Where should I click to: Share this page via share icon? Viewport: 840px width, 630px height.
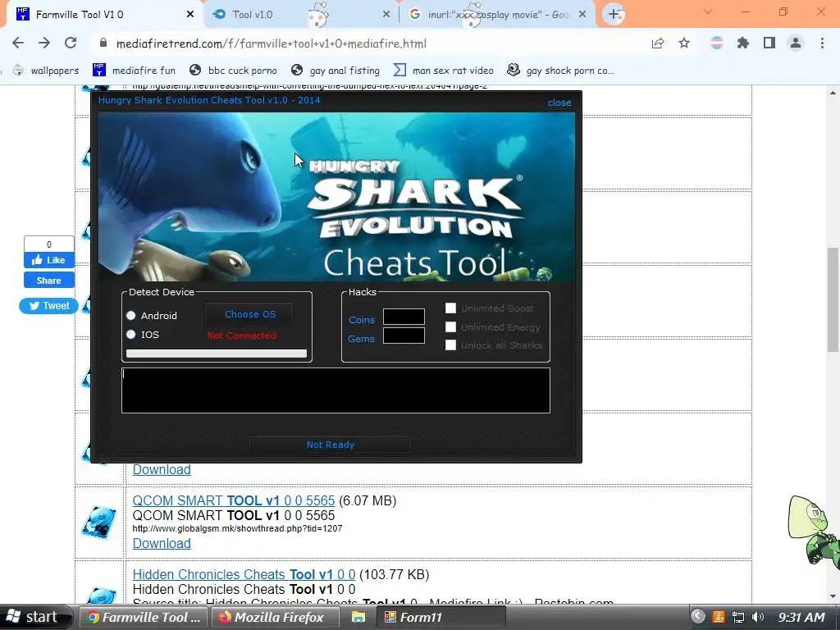pos(657,43)
